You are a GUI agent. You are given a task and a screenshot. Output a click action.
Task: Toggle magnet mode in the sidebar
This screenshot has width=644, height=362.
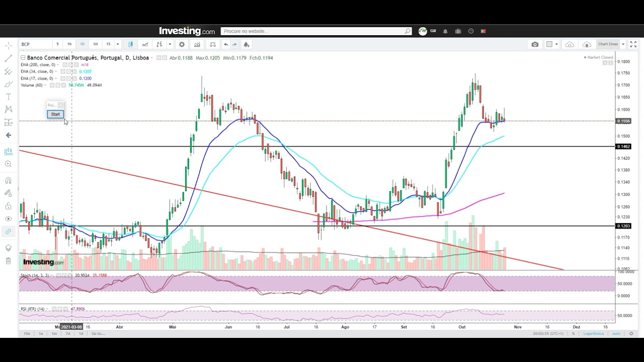click(x=8, y=180)
